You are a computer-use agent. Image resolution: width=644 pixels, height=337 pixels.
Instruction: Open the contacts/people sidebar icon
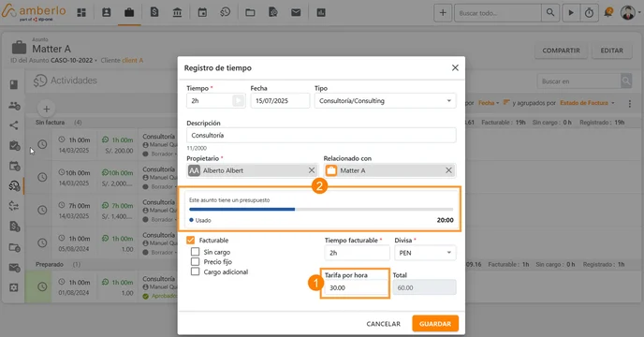(x=14, y=106)
